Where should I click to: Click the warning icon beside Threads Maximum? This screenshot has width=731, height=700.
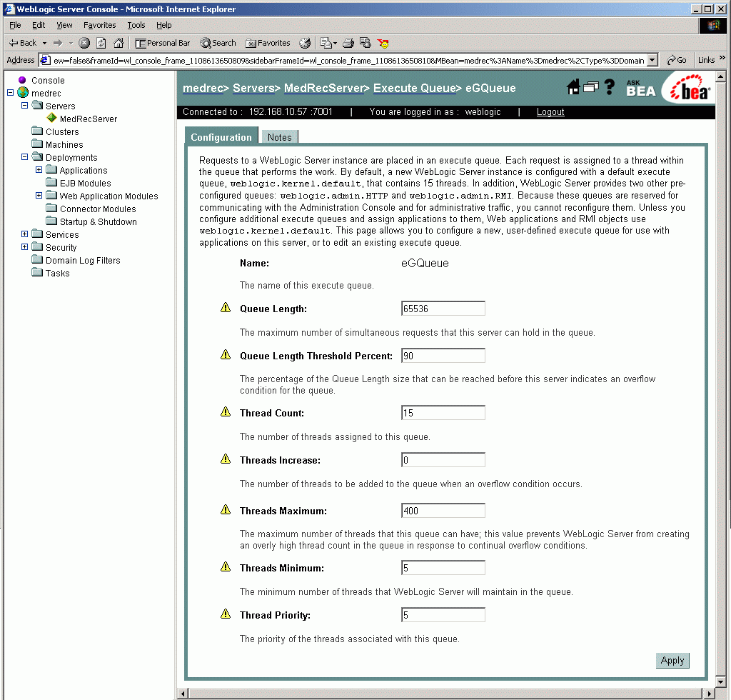coord(226,509)
